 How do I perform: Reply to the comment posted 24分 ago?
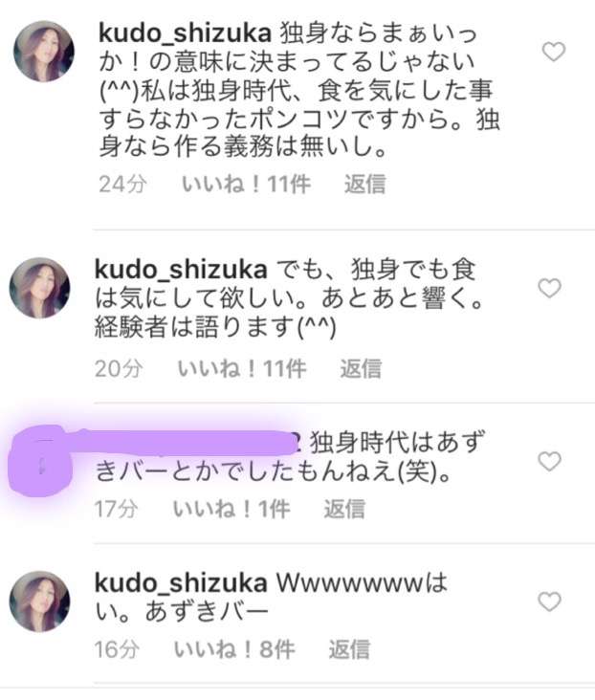[x=365, y=184]
